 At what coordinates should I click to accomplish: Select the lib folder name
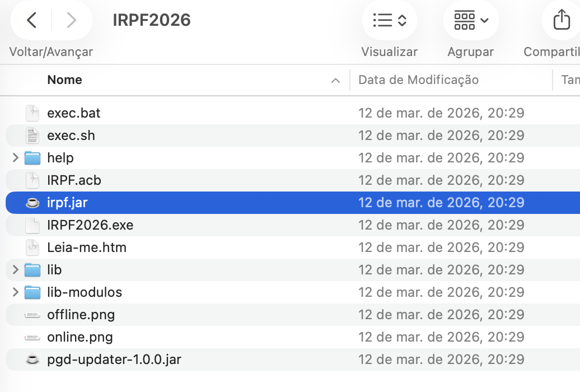click(54, 270)
